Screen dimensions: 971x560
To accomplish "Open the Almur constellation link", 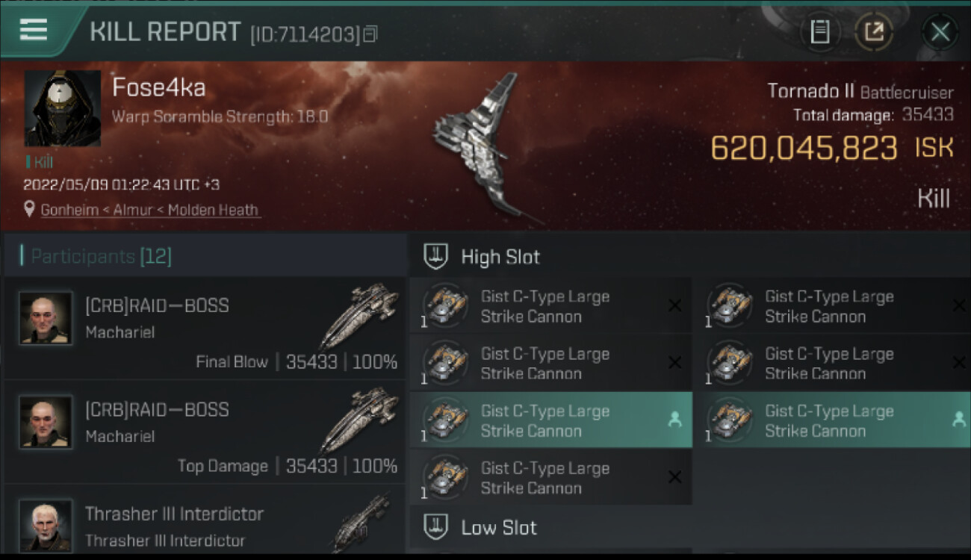I will (x=135, y=210).
